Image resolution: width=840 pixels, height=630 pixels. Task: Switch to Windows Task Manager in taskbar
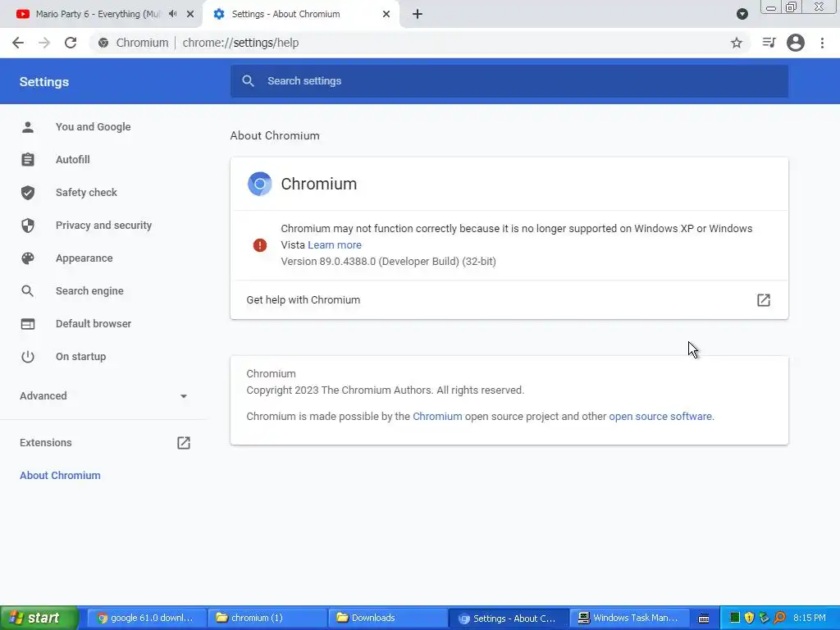pyautogui.click(x=628, y=619)
